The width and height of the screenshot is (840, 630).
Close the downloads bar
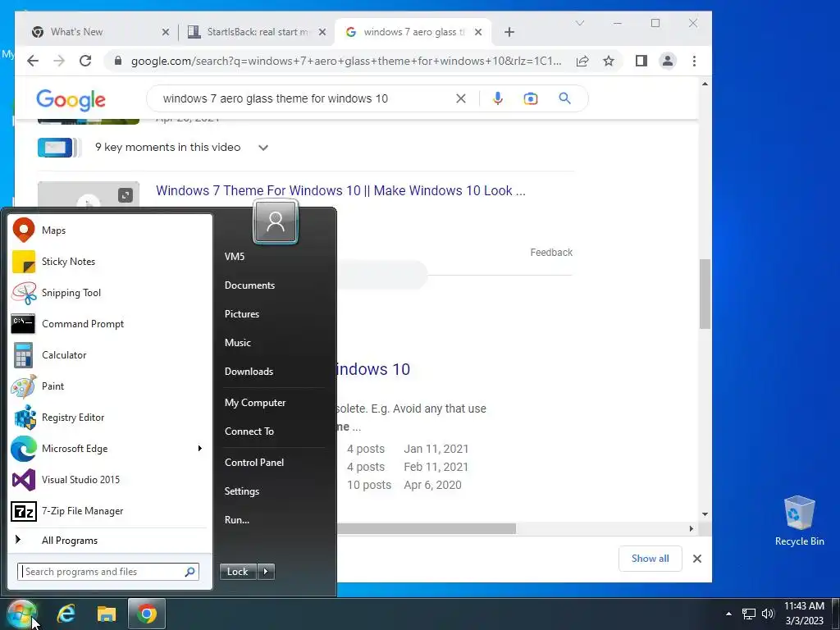point(697,559)
